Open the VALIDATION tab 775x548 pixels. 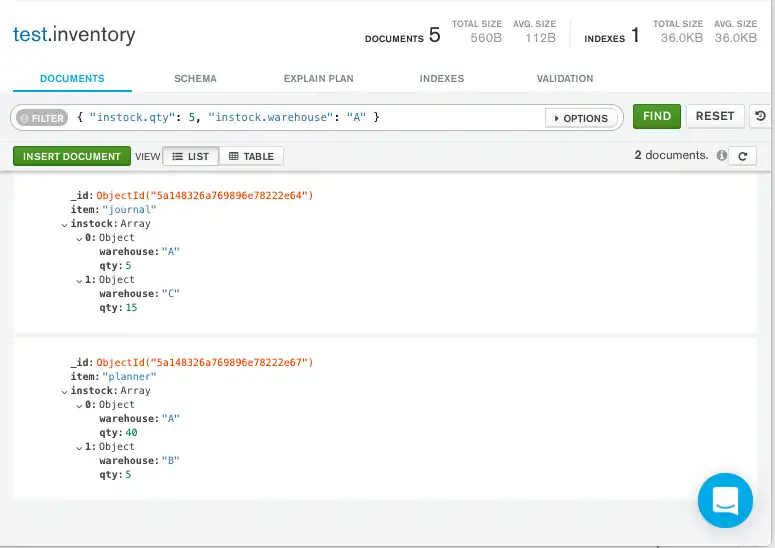(564, 78)
